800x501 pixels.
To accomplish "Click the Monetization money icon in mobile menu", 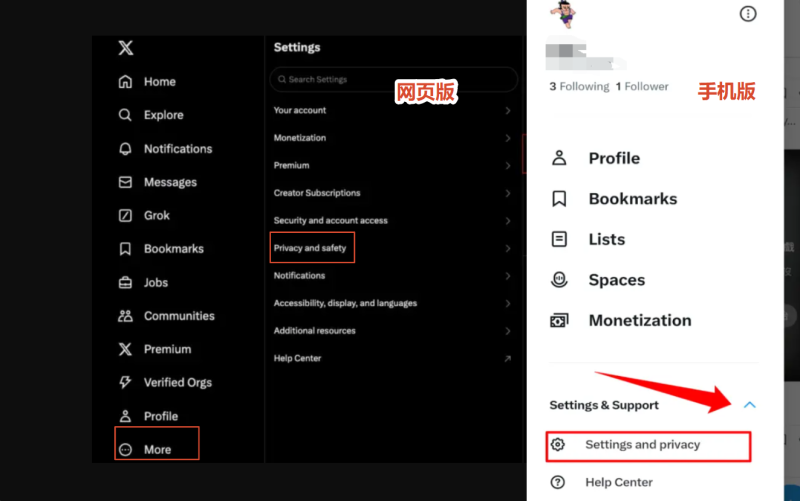I will tap(559, 320).
